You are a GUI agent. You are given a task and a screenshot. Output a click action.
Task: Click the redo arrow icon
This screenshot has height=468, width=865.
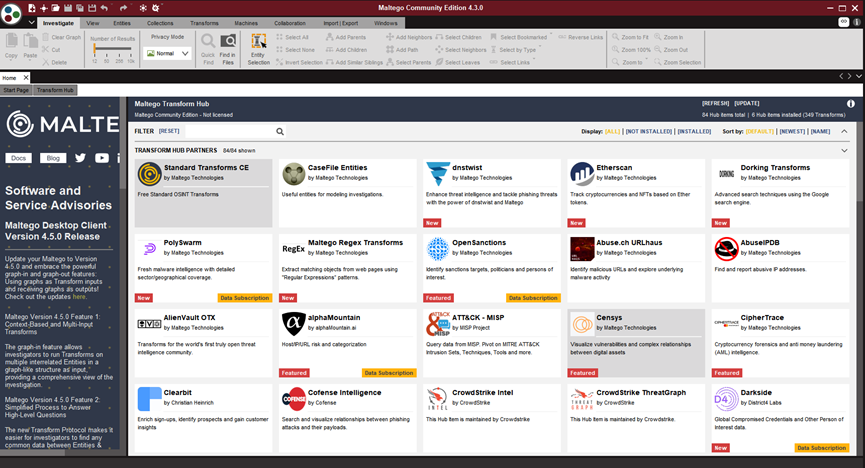[x=123, y=8]
